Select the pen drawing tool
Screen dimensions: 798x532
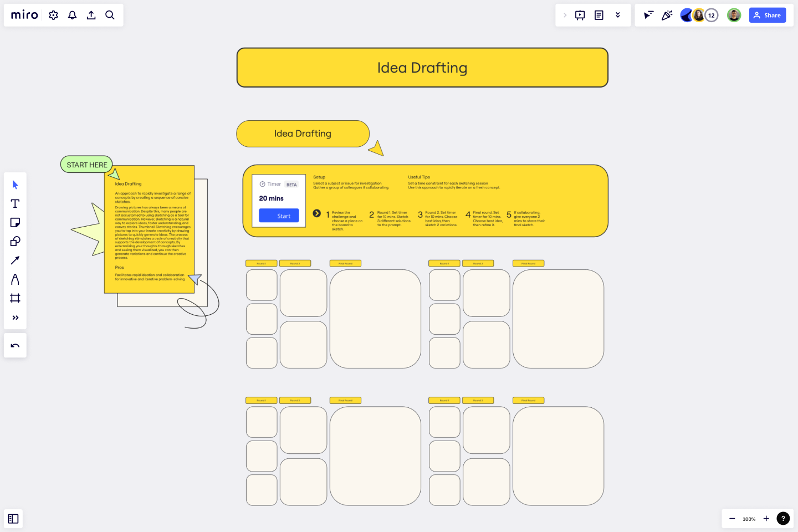point(15,279)
